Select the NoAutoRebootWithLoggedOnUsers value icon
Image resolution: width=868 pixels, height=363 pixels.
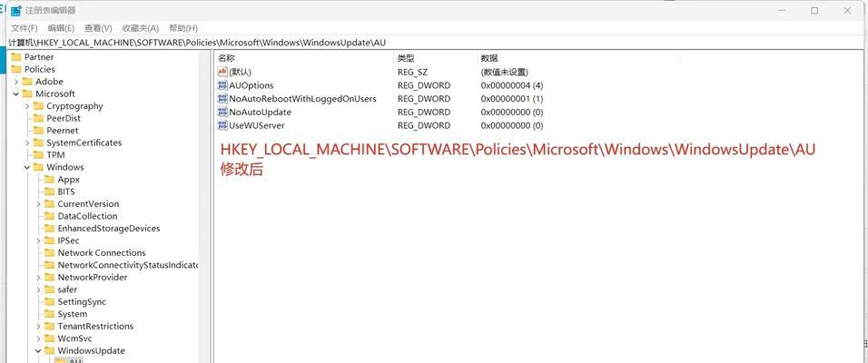click(222, 99)
